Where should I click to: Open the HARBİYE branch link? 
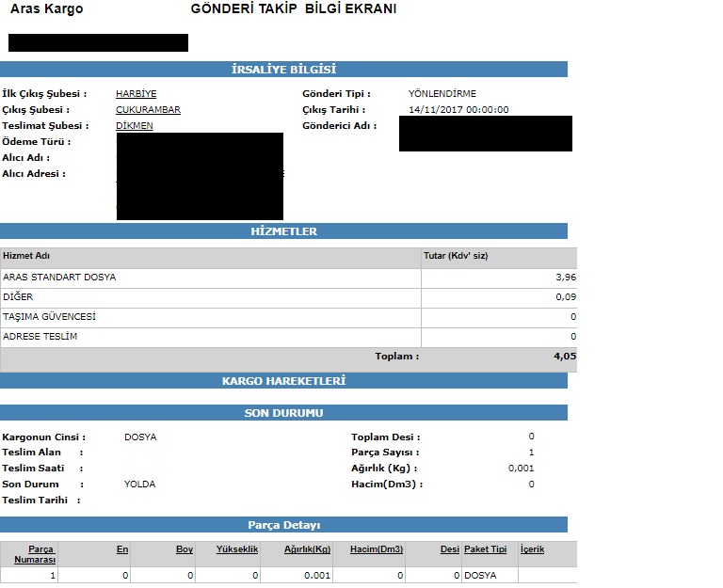click(x=136, y=93)
